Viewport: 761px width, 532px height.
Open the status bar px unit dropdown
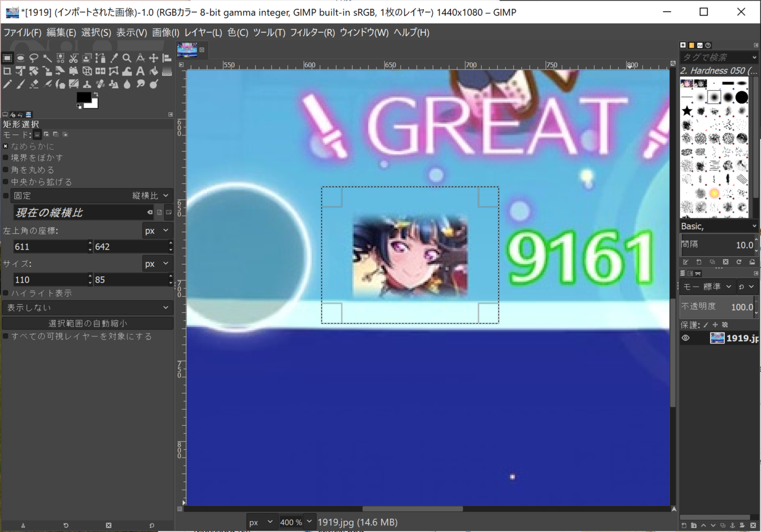point(262,522)
